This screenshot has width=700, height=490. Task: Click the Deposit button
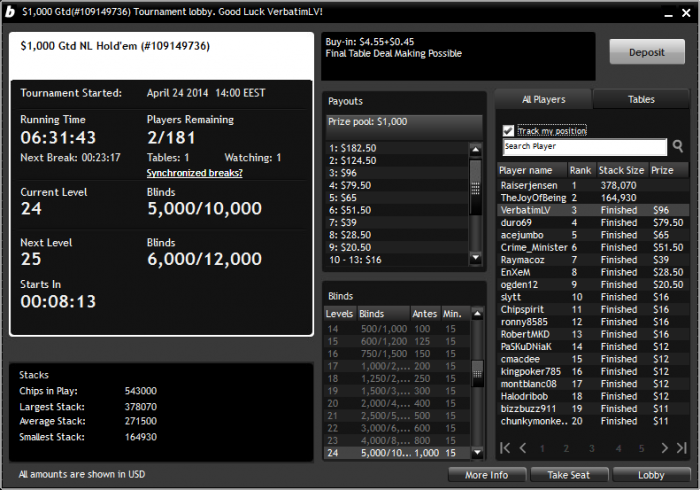[x=647, y=52]
